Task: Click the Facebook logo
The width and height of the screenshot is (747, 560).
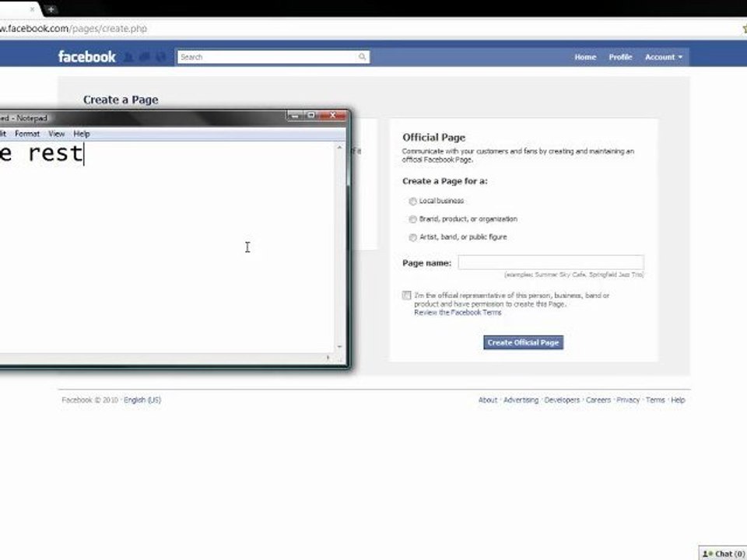Action: pos(86,57)
